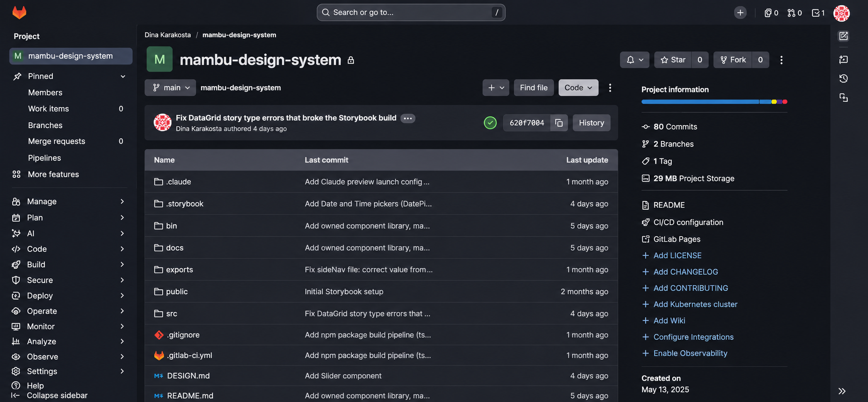Expand the Settings section
This screenshot has height=402, width=868.
71,371
